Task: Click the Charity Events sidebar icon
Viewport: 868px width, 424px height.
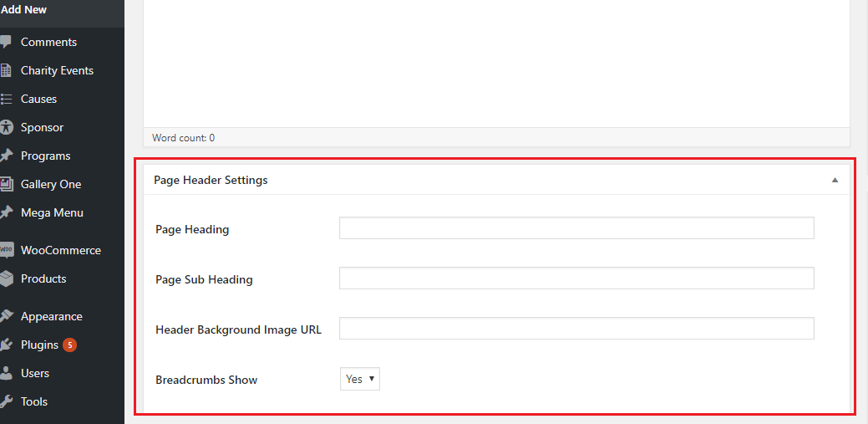Action: (6, 70)
